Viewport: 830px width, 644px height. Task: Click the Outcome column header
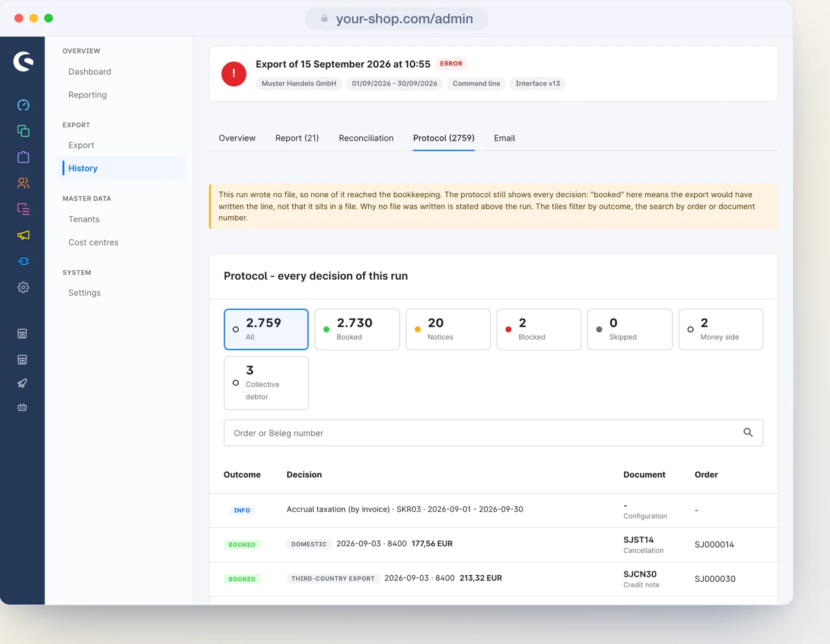pyautogui.click(x=242, y=475)
